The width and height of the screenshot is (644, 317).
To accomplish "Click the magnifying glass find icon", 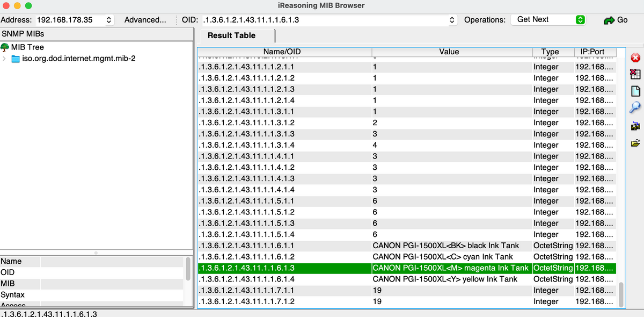I will pyautogui.click(x=635, y=107).
